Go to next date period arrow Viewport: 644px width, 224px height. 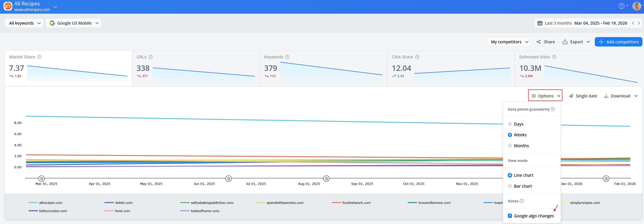tap(639, 23)
